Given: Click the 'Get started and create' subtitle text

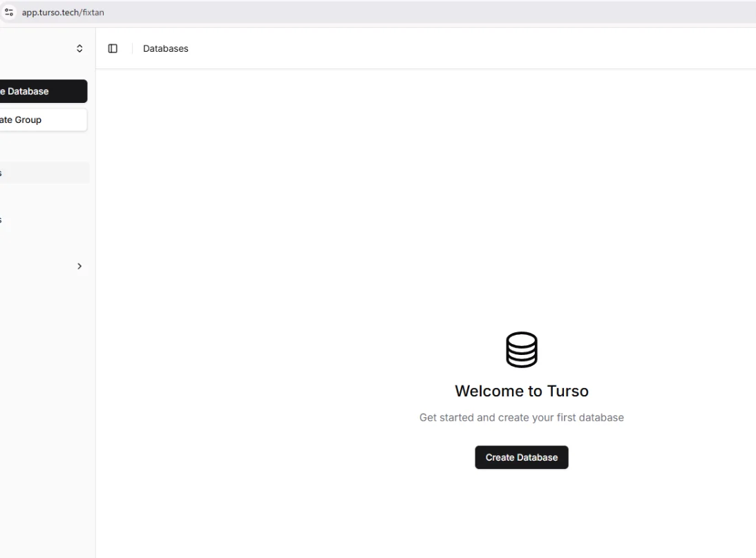Looking at the screenshot, I should [521, 417].
